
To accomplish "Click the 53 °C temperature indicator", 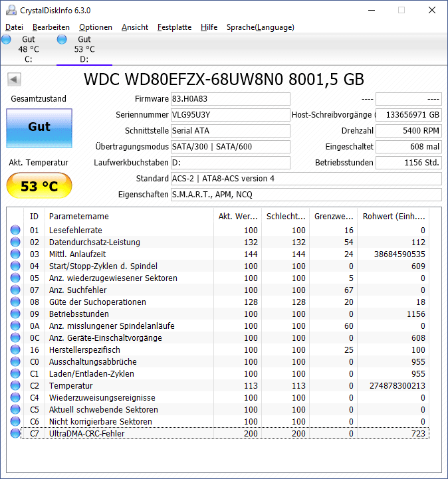I will (39, 186).
